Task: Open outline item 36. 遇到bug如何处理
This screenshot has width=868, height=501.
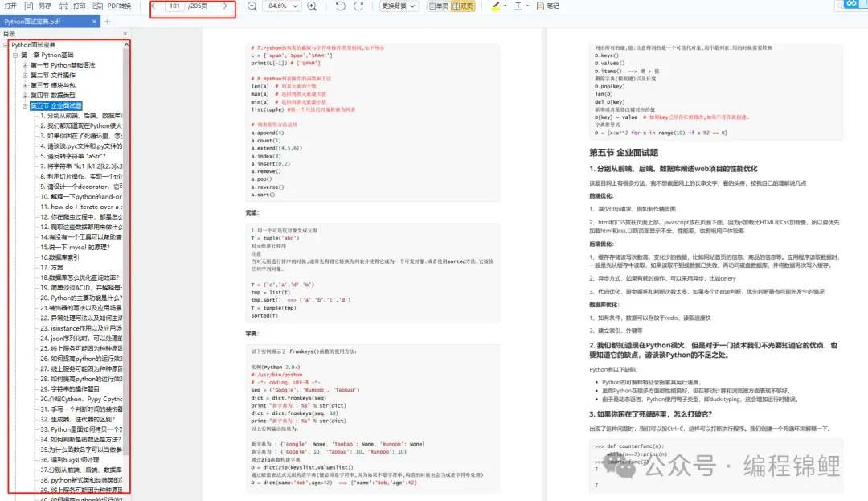Action: [70, 459]
